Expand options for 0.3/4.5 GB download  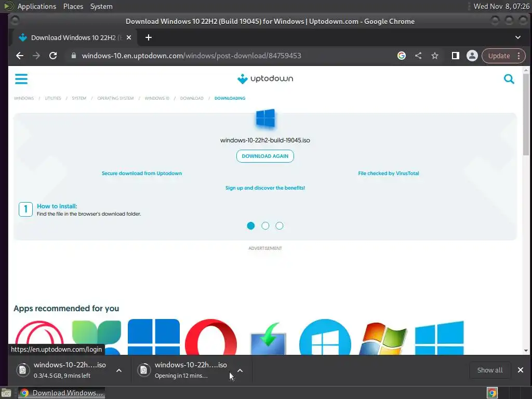tap(119, 370)
